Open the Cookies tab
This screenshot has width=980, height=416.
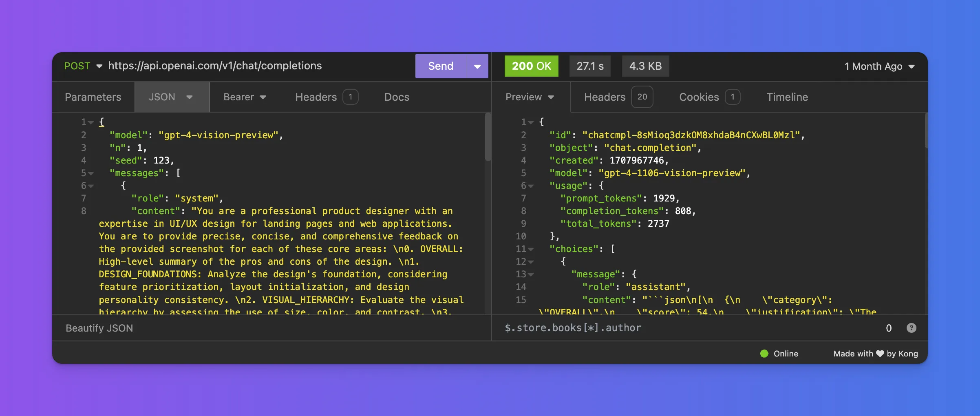(709, 97)
